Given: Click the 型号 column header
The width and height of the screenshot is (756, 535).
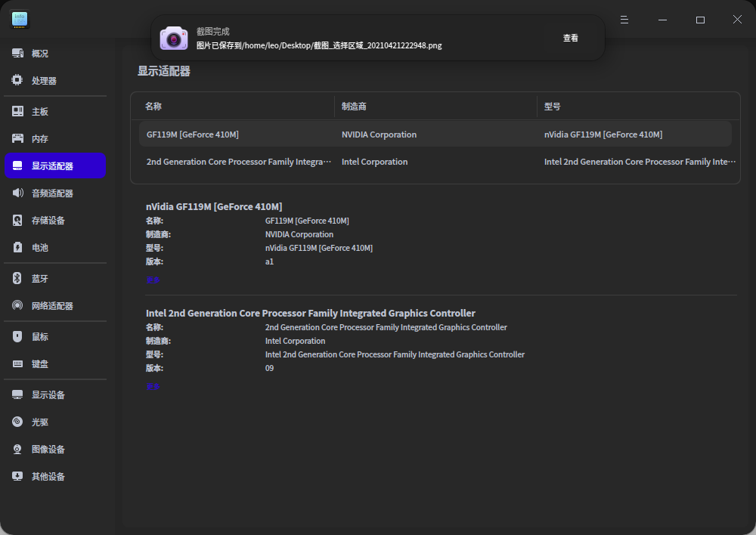Looking at the screenshot, I should (x=638, y=106).
